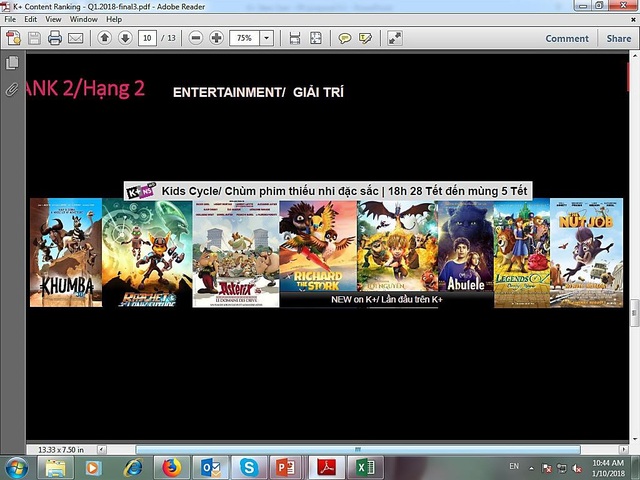Open the Window menu
This screenshot has width=640, height=480.
[x=84, y=19]
